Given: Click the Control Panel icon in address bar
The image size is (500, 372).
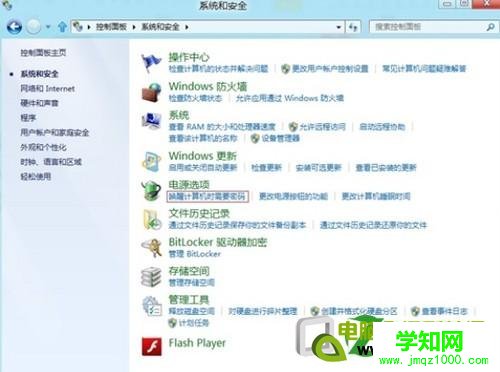Looking at the screenshot, I should 78,27.
